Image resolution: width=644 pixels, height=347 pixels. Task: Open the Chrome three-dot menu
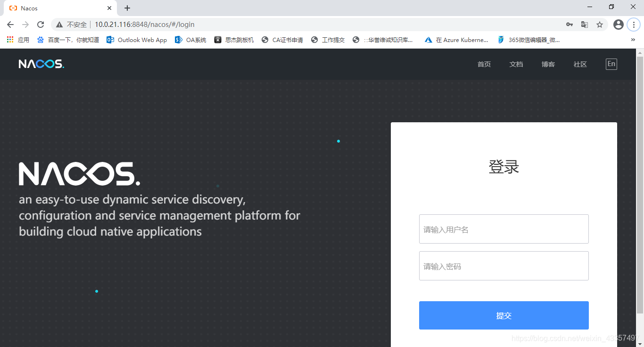coord(634,25)
